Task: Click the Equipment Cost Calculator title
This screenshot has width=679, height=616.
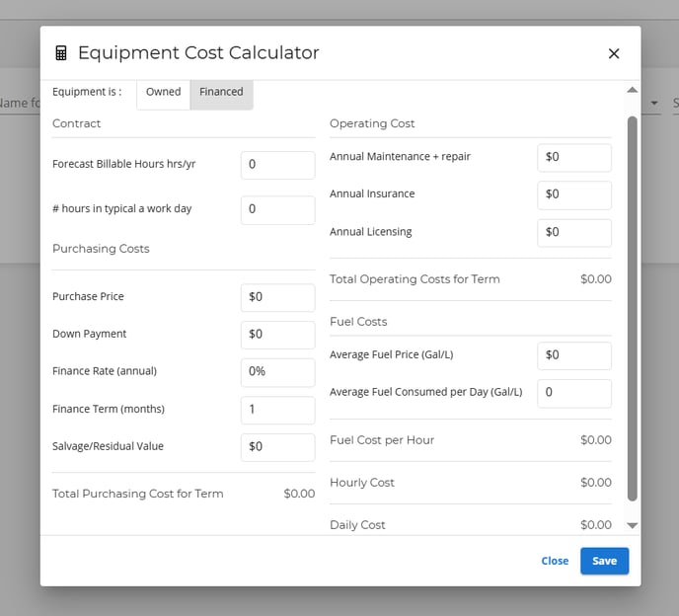Action: click(198, 53)
